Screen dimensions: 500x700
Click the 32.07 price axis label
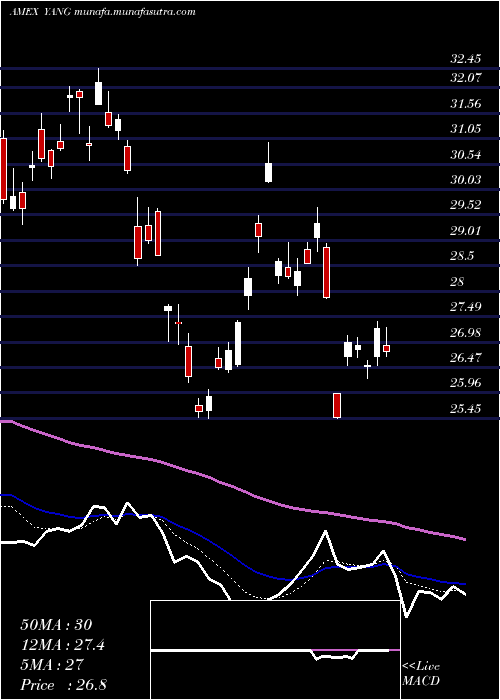465,78
